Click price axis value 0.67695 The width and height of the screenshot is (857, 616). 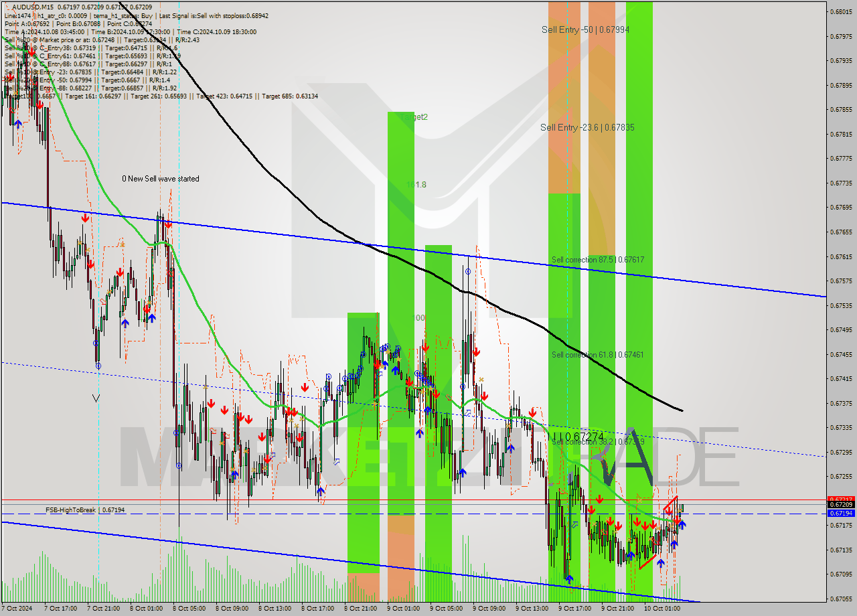pyautogui.click(x=841, y=208)
